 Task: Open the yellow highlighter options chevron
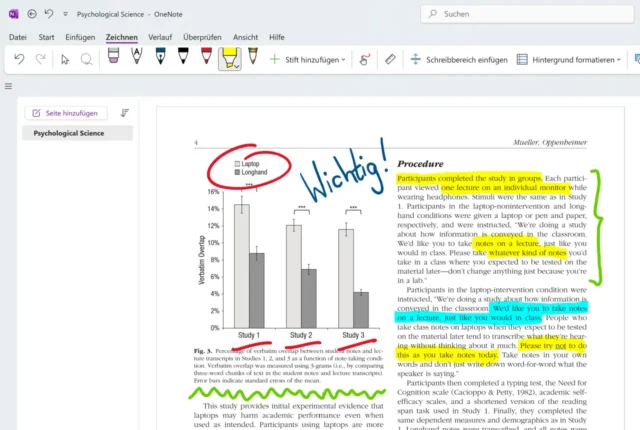[x=235, y=67]
